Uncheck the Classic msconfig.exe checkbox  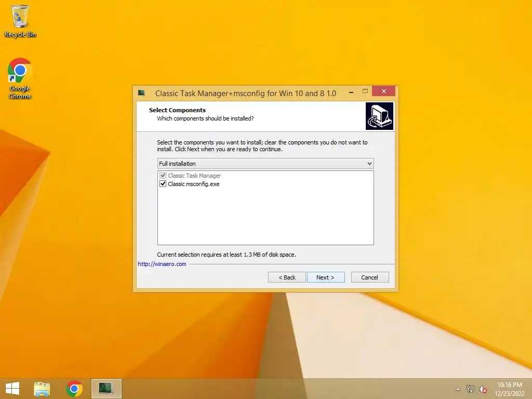[163, 184]
